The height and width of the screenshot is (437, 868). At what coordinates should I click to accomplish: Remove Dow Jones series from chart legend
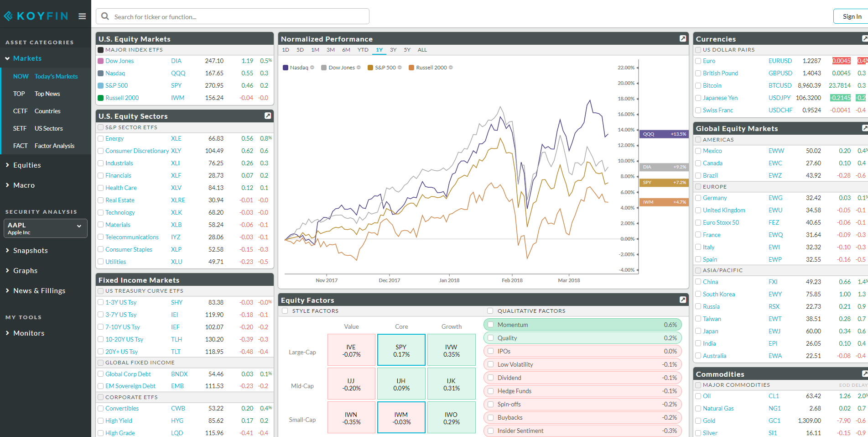[x=359, y=68]
